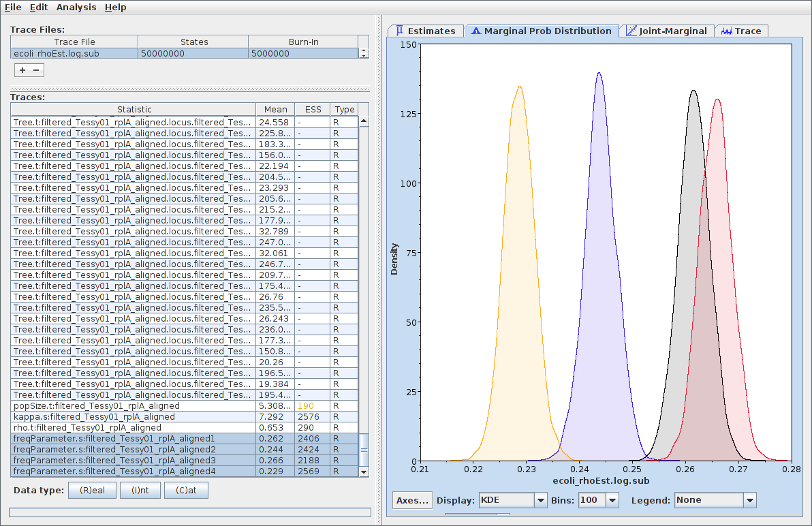Click the ESS column header
Screen dimensions: 812x526
pos(313,110)
